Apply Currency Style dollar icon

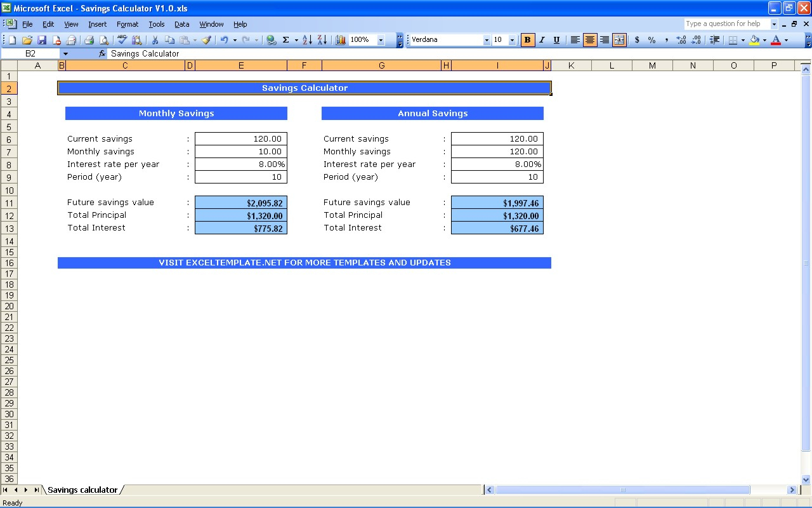[637, 40]
